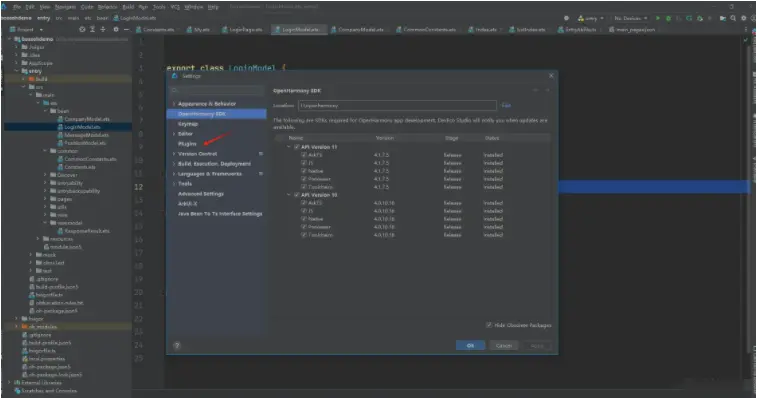The image size is (757, 398).
Task: Open the No Devices dropdown
Action: pos(631,18)
